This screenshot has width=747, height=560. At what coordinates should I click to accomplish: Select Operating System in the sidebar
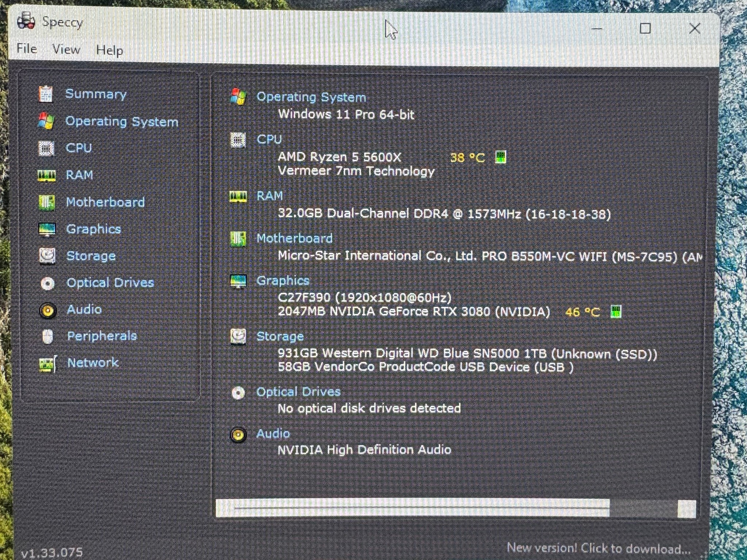122,121
